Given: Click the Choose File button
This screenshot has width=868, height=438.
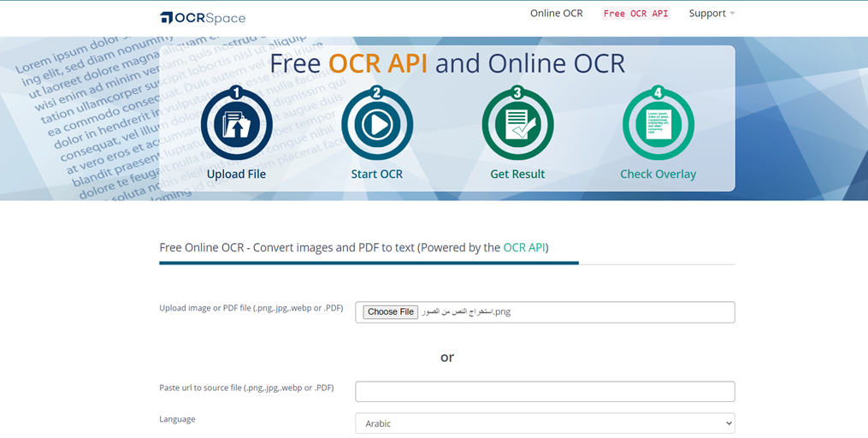Looking at the screenshot, I should pyautogui.click(x=390, y=311).
